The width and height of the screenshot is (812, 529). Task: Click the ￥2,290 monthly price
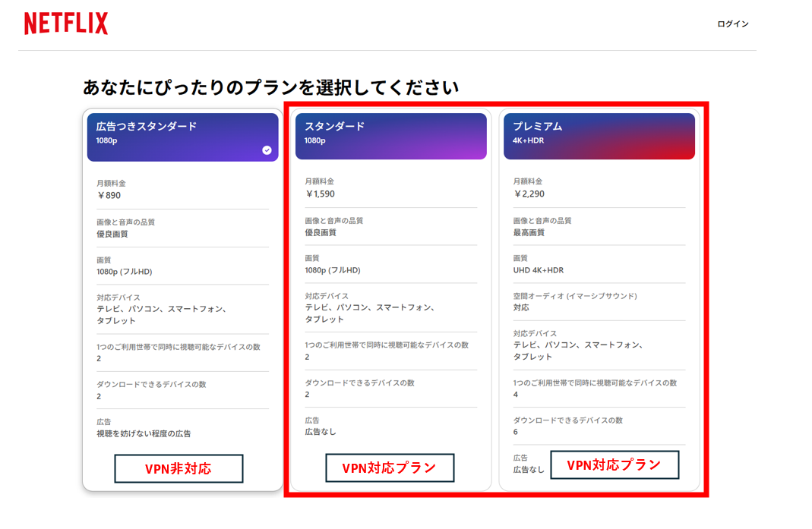[529, 194]
